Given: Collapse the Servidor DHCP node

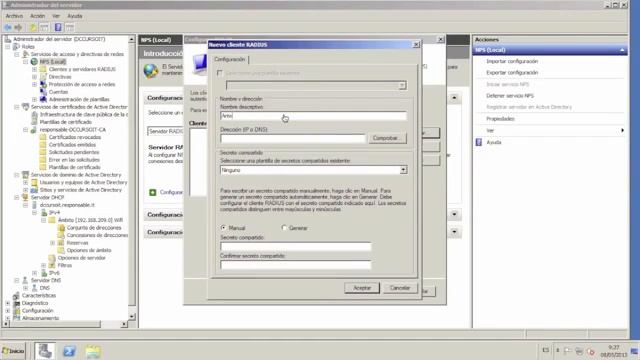Looking at the screenshot, I should click(x=17, y=197).
